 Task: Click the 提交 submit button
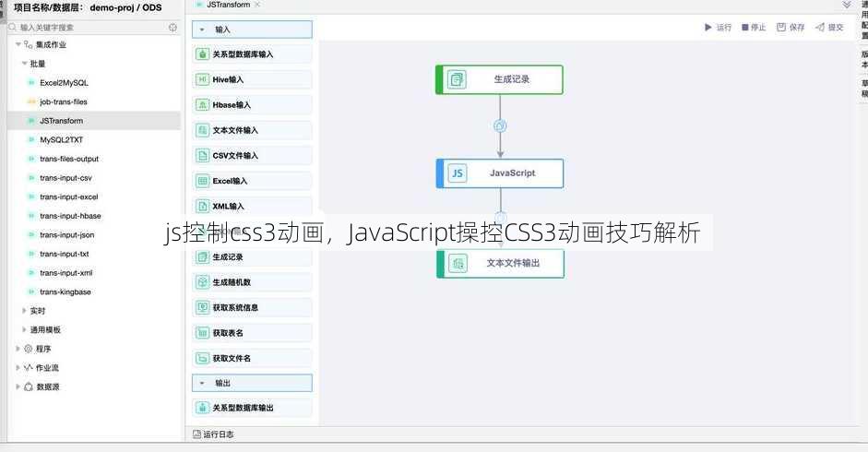[x=829, y=27]
